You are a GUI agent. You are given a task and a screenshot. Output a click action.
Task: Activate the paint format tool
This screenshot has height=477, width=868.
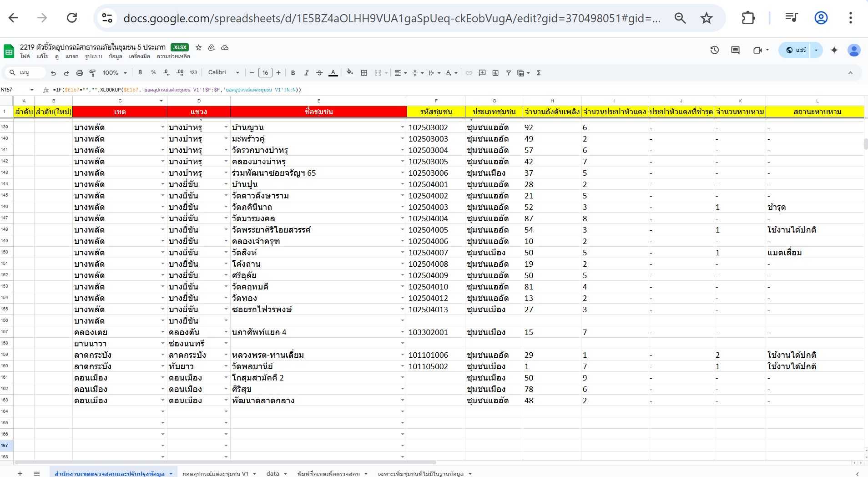click(92, 73)
